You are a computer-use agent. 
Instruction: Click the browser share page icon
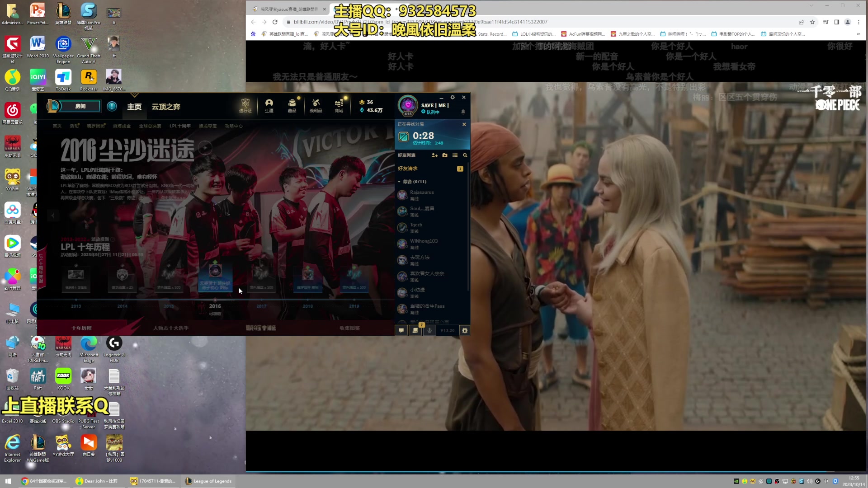coord(802,22)
